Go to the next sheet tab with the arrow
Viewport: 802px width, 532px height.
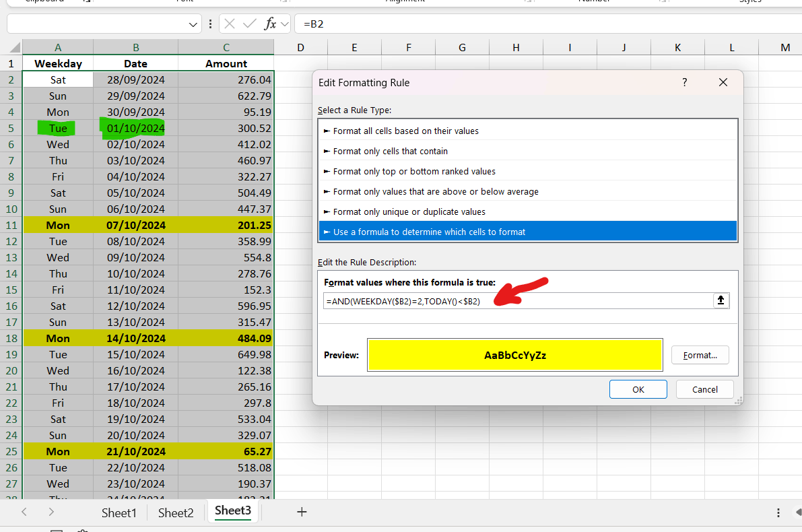(x=51, y=512)
